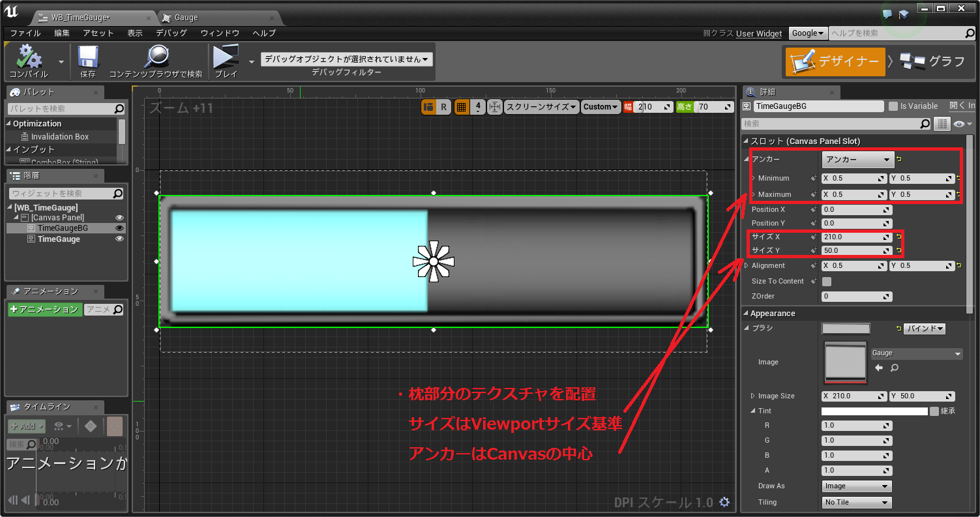The image size is (980, 517).
Task: Open the Google search engine dropdown
Action: click(x=808, y=33)
